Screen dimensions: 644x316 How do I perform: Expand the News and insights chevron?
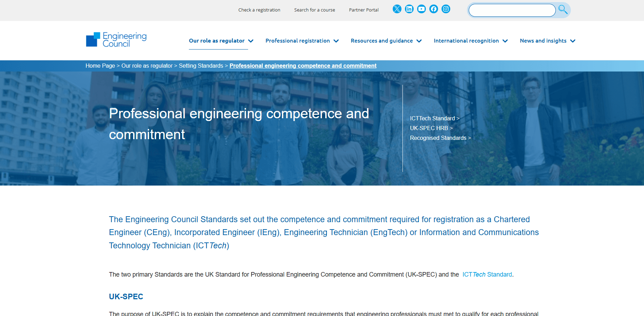573,41
